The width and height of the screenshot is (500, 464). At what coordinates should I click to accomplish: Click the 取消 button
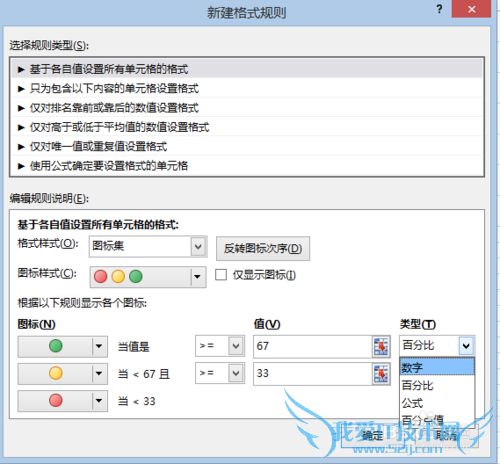tap(446, 436)
